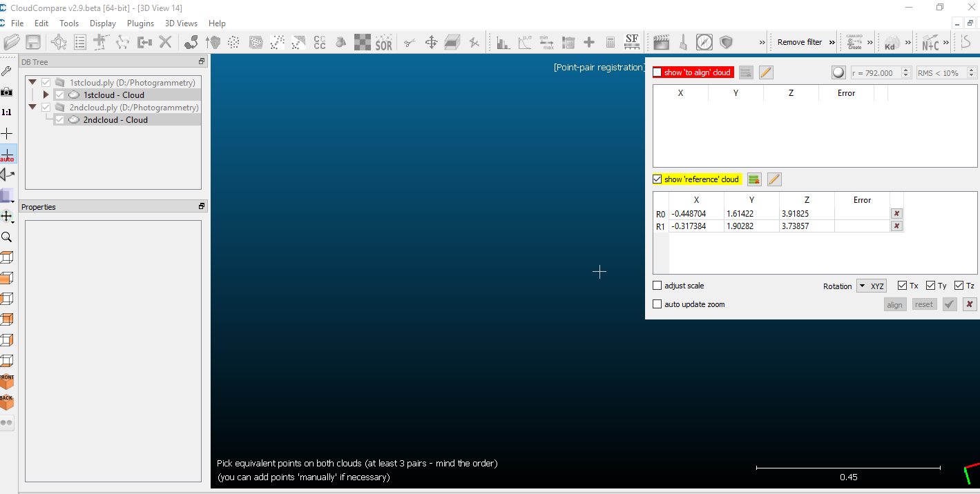Uncheck the Tx translation checkbox
This screenshot has width=980, height=494.
click(x=902, y=286)
